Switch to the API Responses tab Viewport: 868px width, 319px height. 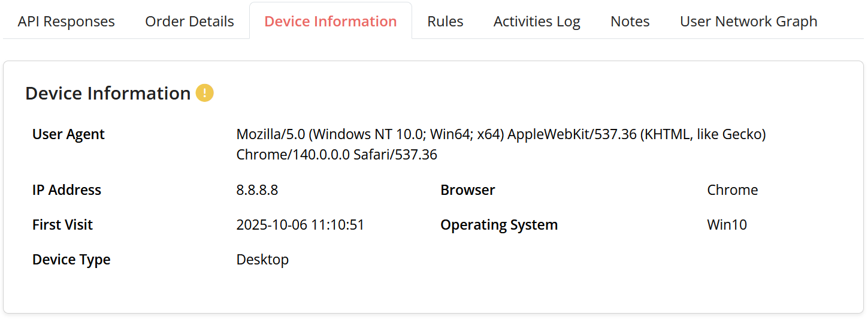pyautogui.click(x=66, y=22)
